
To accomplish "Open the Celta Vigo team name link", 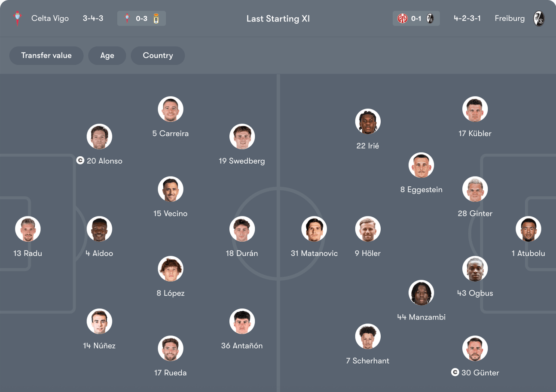I will tap(50, 18).
